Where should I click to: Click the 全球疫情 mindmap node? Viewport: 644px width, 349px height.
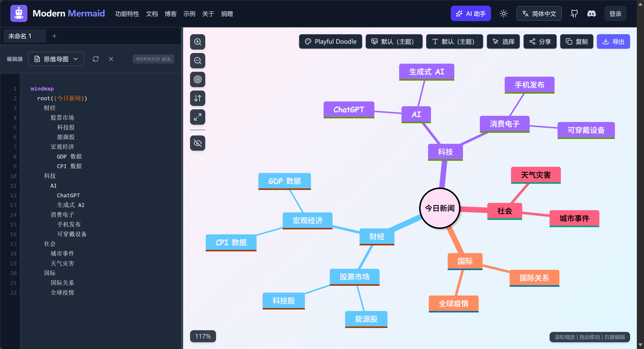tap(453, 304)
